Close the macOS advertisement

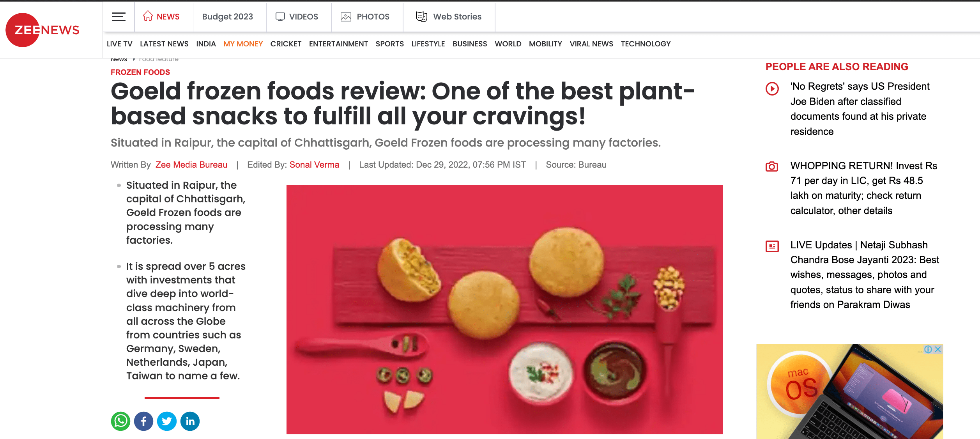(x=938, y=349)
